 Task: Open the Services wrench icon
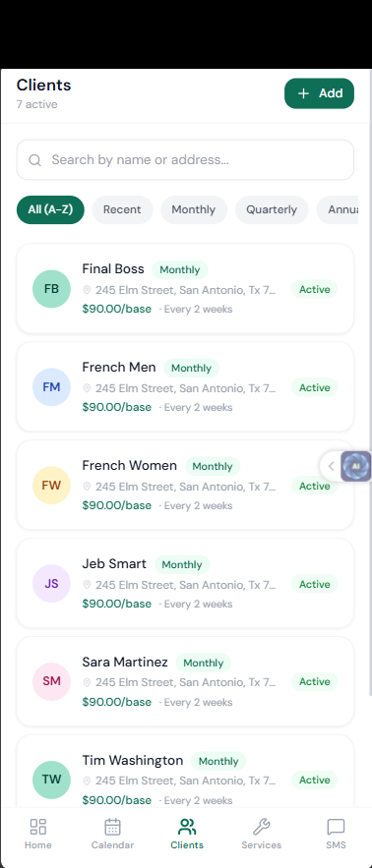point(261,827)
